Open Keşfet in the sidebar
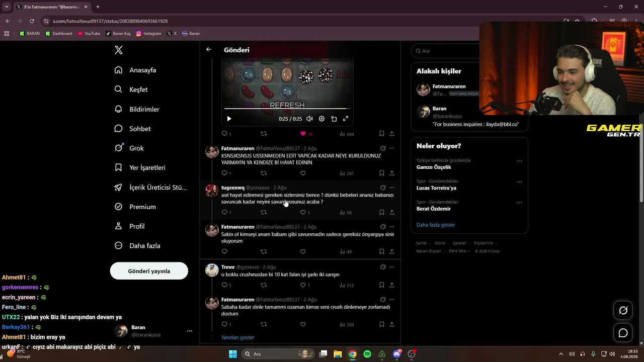644x362 pixels. pos(131,89)
